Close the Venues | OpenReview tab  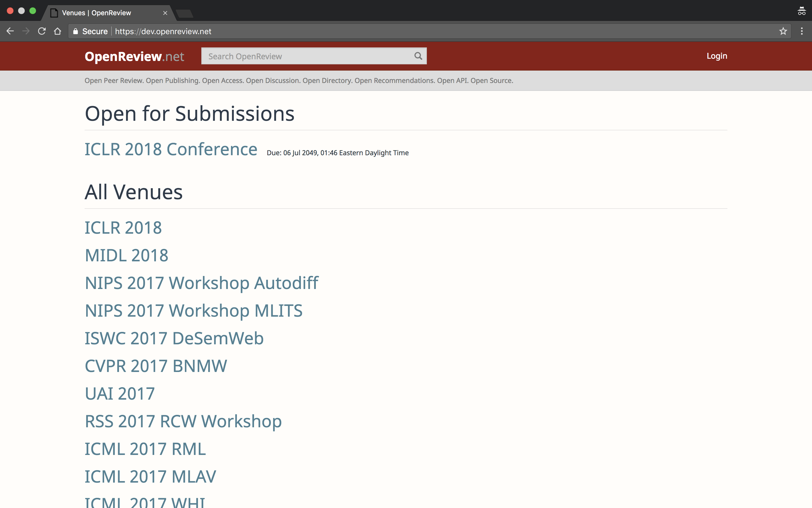coord(165,13)
